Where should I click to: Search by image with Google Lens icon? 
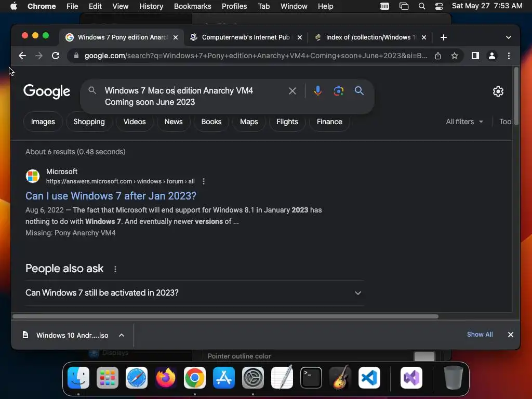point(339,91)
